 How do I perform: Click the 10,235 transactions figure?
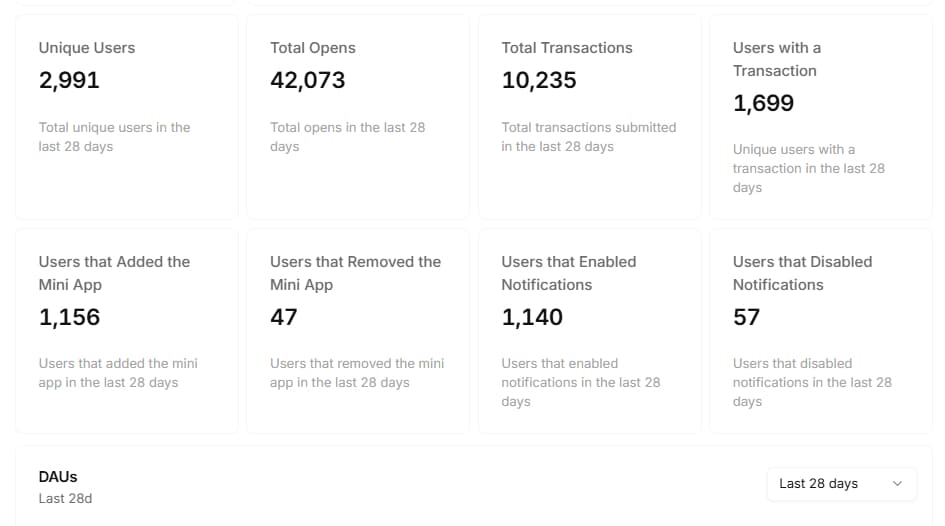[x=539, y=81]
